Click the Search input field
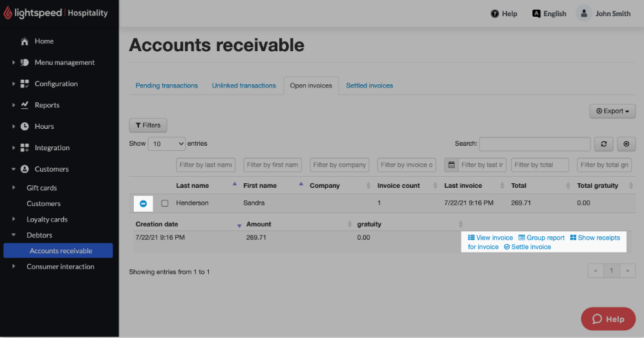Screen dimensions: 644x338 (x=534, y=144)
